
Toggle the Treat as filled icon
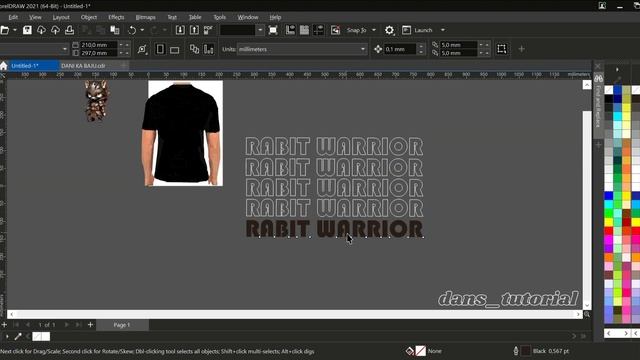502,49
